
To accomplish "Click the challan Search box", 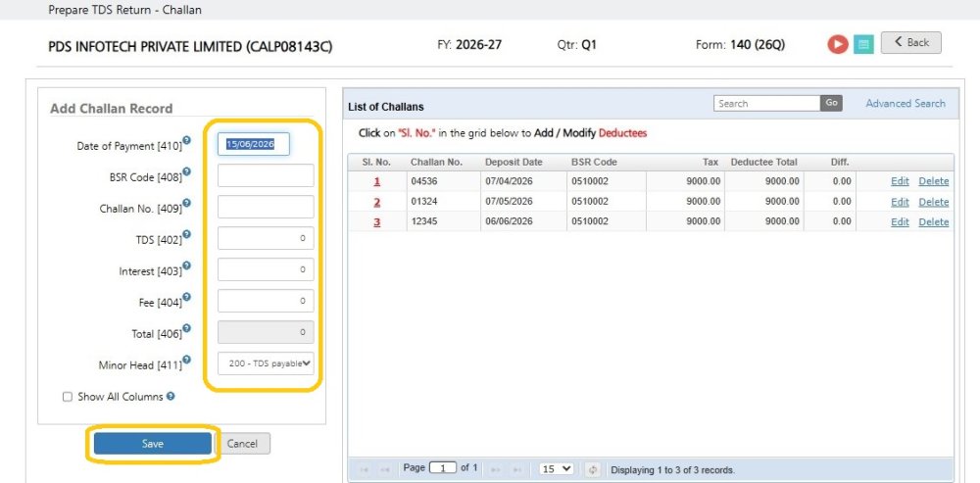I will [767, 103].
